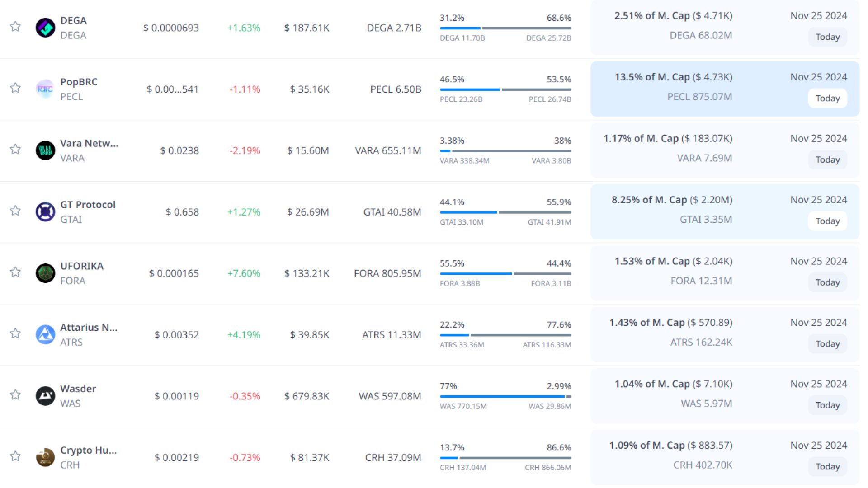Screen dimensions: 868x488
Task: Click the Wasder 77% unlock progress bar
Action: point(505,396)
